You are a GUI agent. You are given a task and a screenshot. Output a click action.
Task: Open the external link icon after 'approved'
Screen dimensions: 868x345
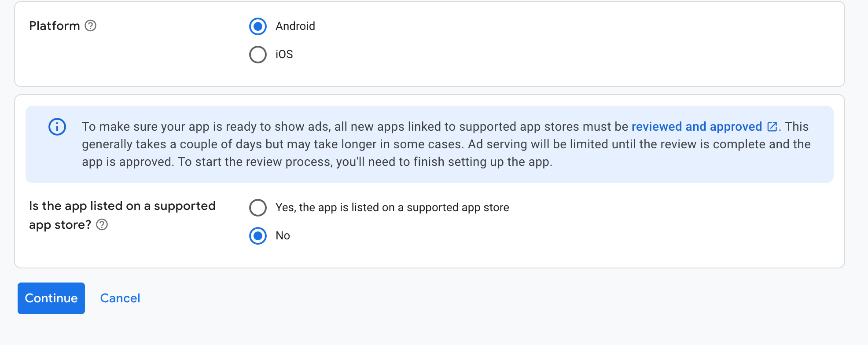tap(772, 127)
